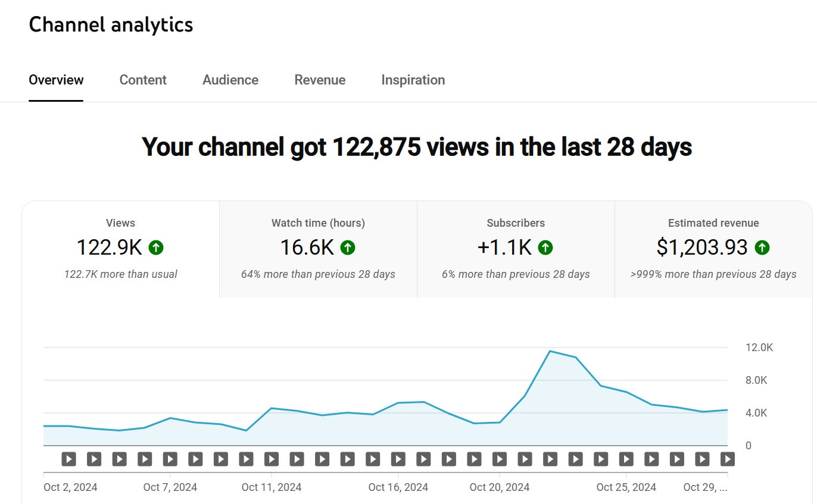Click '>999% more than previous 28 days'
The height and width of the screenshot is (504, 817).
(x=713, y=274)
